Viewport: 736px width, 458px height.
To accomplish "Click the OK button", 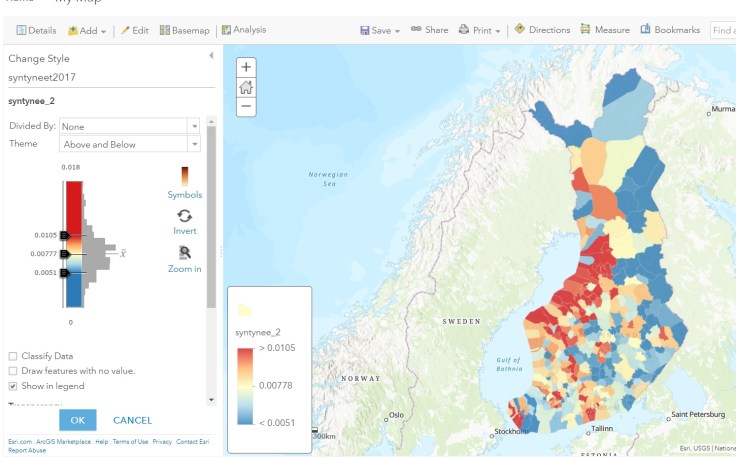I will click(77, 420).
